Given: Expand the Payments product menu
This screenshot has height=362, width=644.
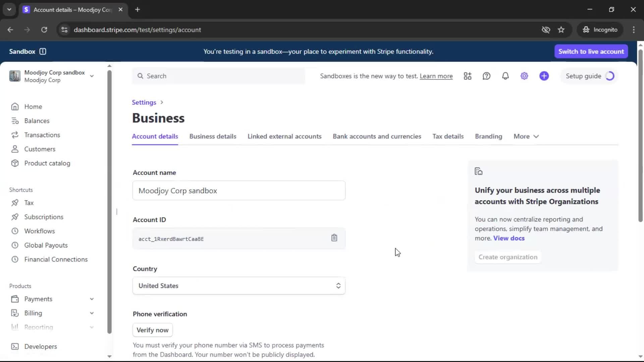Looking at the screenshot, I should click(x=92, y=299).
